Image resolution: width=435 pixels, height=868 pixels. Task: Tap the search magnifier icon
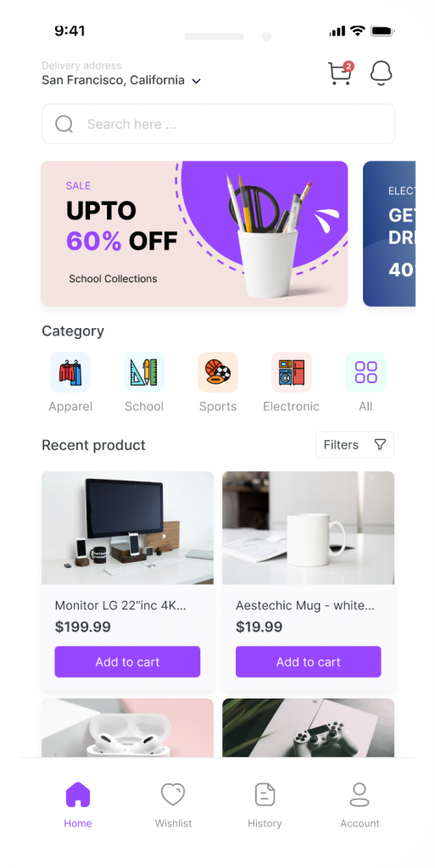coord(64,124)
